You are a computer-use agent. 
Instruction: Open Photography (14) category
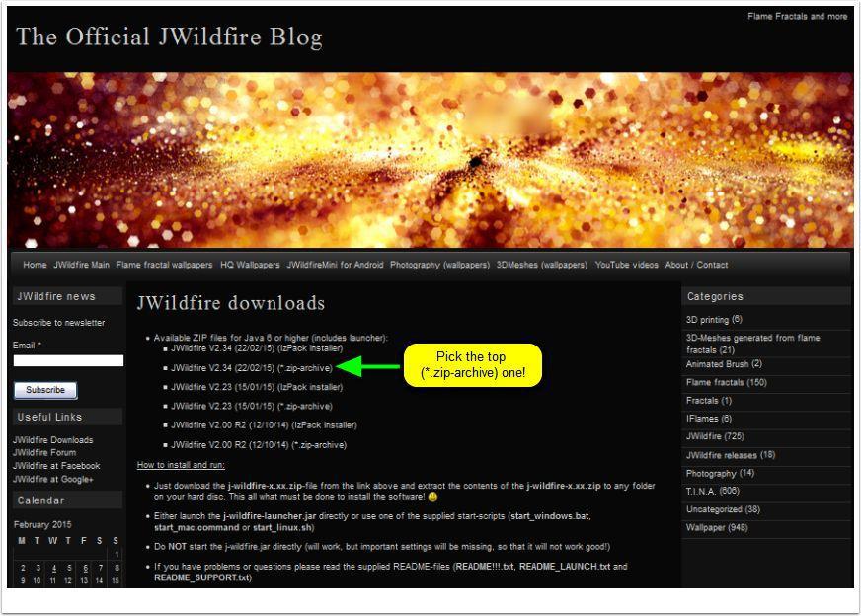coord(720,473)
